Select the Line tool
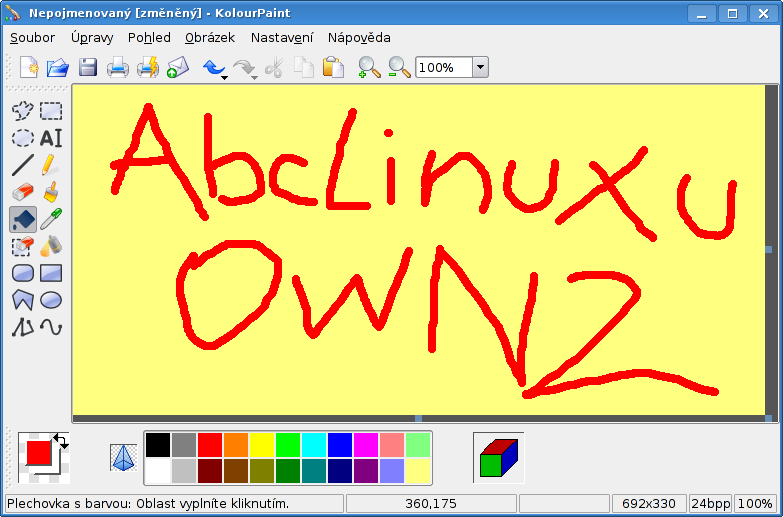 22,165
